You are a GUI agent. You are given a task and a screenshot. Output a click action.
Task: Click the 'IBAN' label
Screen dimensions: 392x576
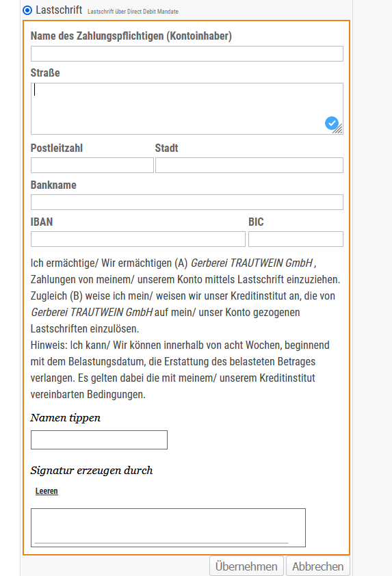click(42, 222)
